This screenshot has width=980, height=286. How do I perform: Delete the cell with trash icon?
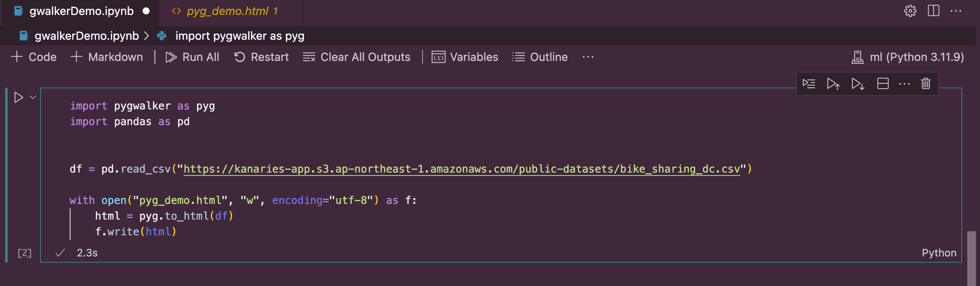coord(926,84)
